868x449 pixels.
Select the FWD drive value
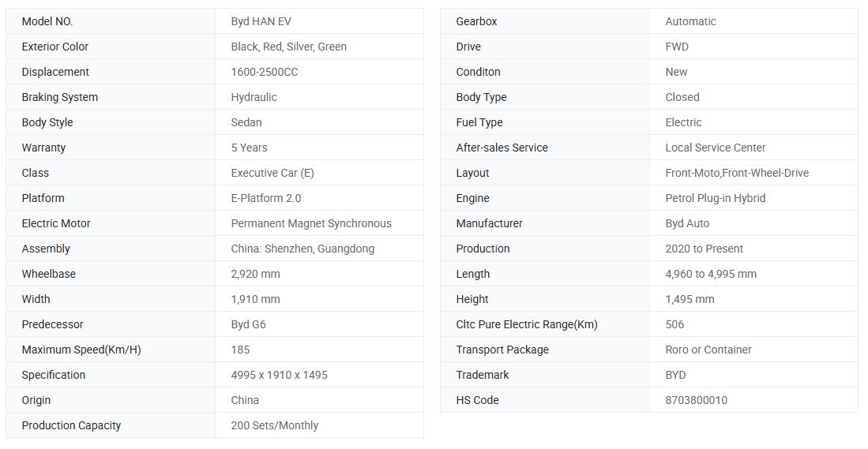(x=676, y=47)
